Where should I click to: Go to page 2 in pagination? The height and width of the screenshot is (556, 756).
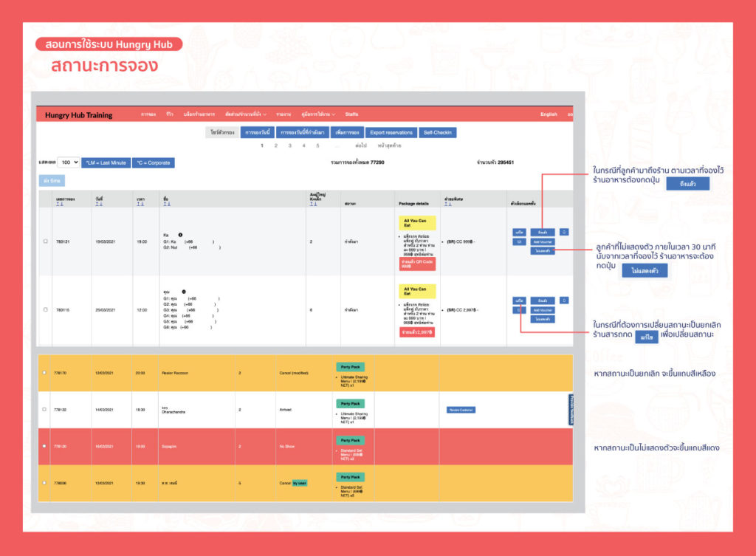point(276,145)
